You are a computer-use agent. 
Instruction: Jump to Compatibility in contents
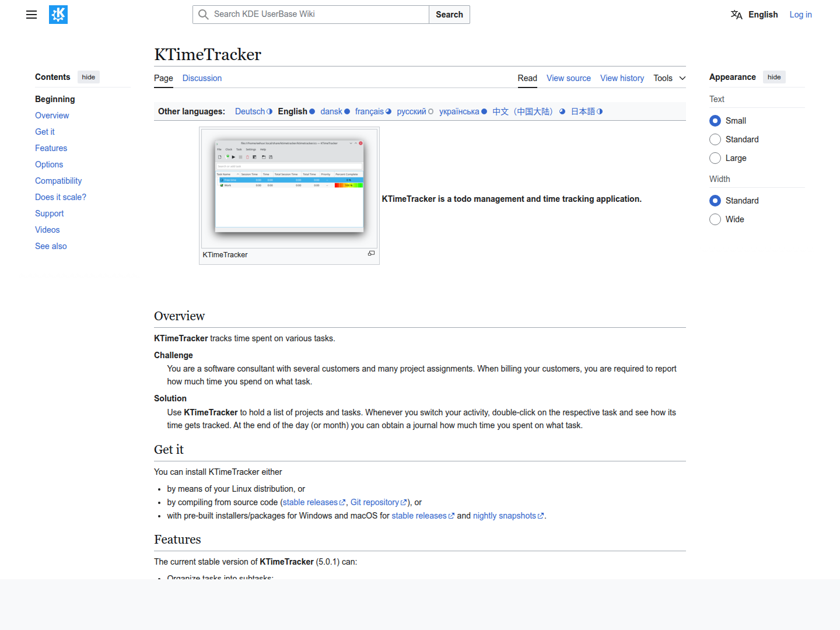click(58, 181)
